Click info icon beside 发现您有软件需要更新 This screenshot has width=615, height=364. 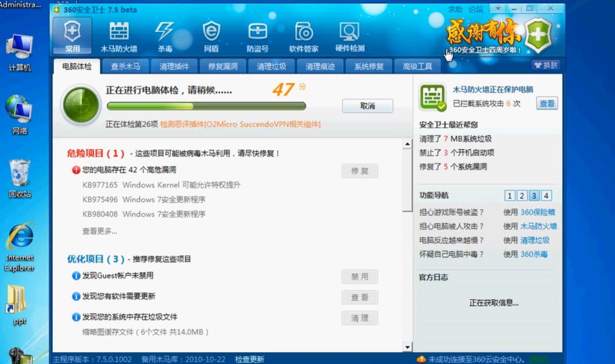pyautogui.click(x=76, y=296)
